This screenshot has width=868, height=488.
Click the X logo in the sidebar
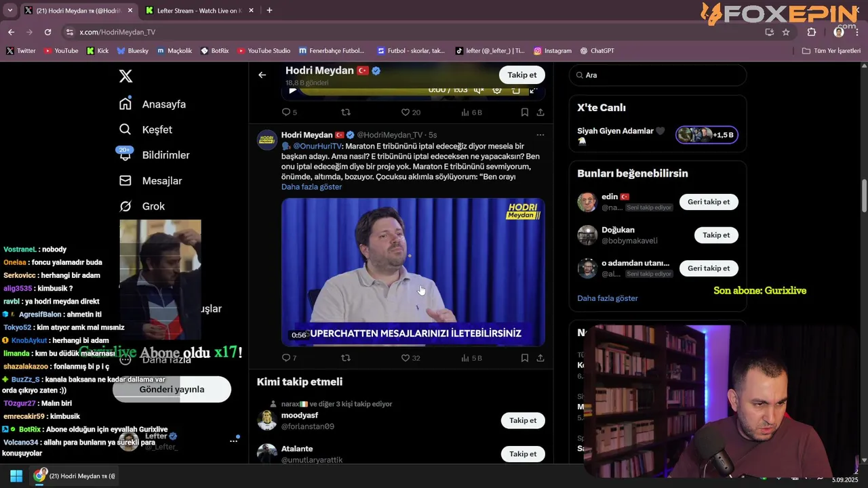click(125, 76)
